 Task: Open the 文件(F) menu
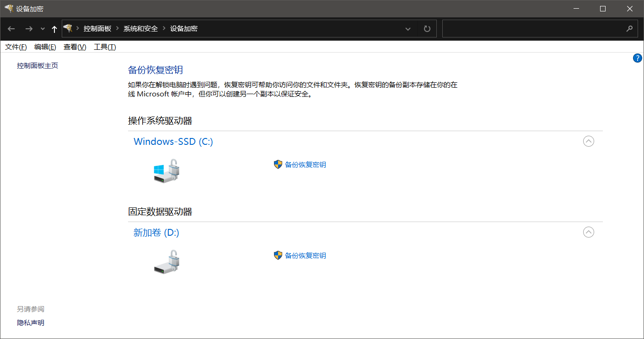tap(16, 47)
